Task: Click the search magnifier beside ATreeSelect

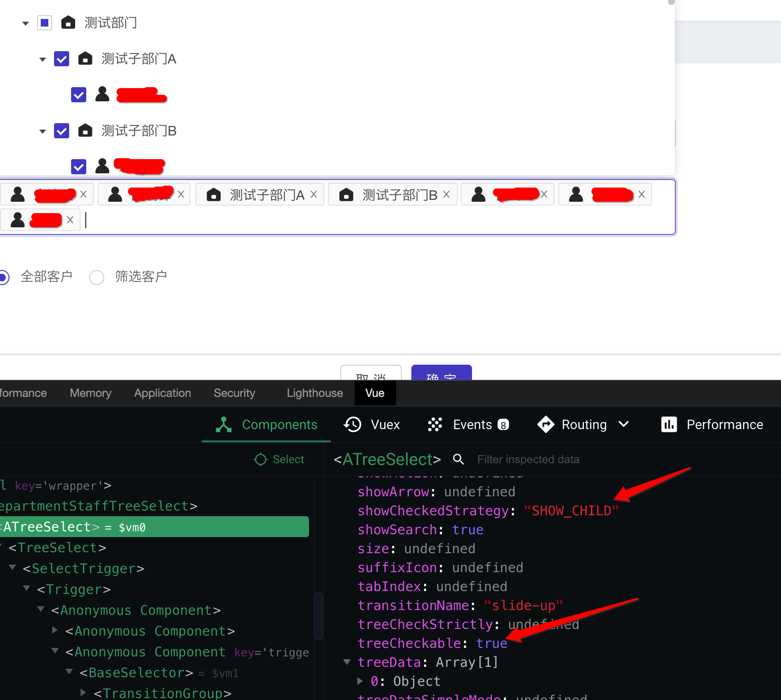Action: pyautogui.click(x=458, y=459)
